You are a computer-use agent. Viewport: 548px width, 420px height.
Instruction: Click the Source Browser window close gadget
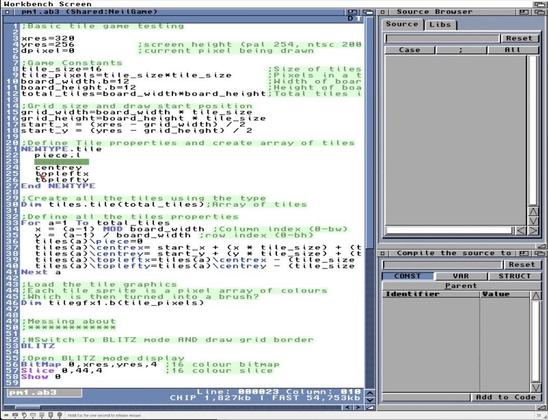coord(382,12)
